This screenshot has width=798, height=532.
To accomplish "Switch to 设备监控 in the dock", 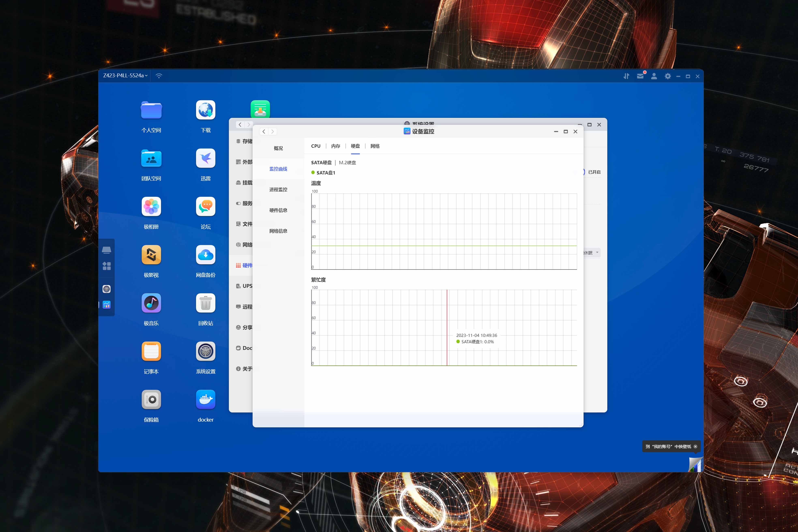I will click(x=106, y=305).
